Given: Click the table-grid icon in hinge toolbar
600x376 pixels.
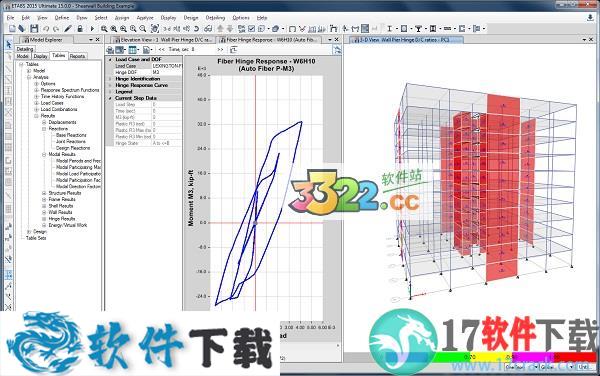Looking at the screenshot, I should coord(132,50).
